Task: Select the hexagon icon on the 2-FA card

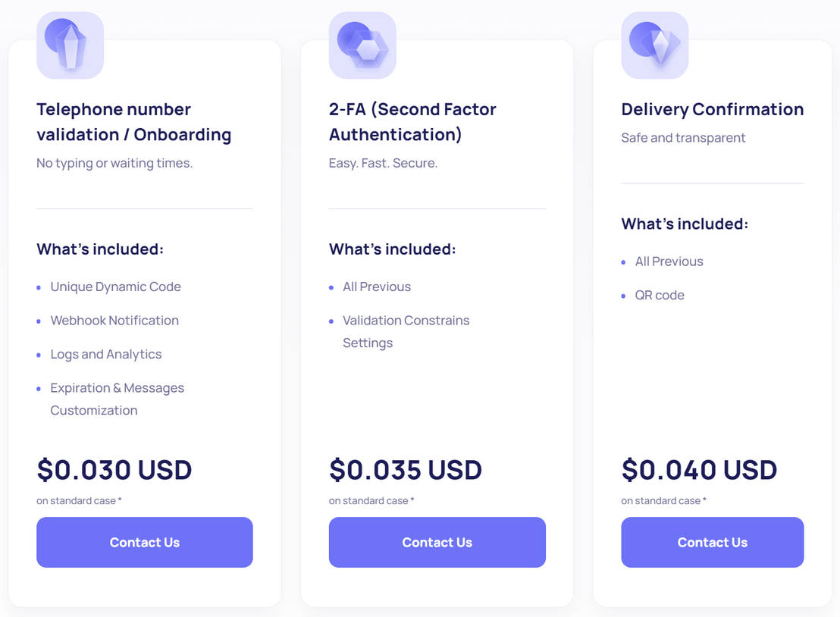Action: pos(362,45)
